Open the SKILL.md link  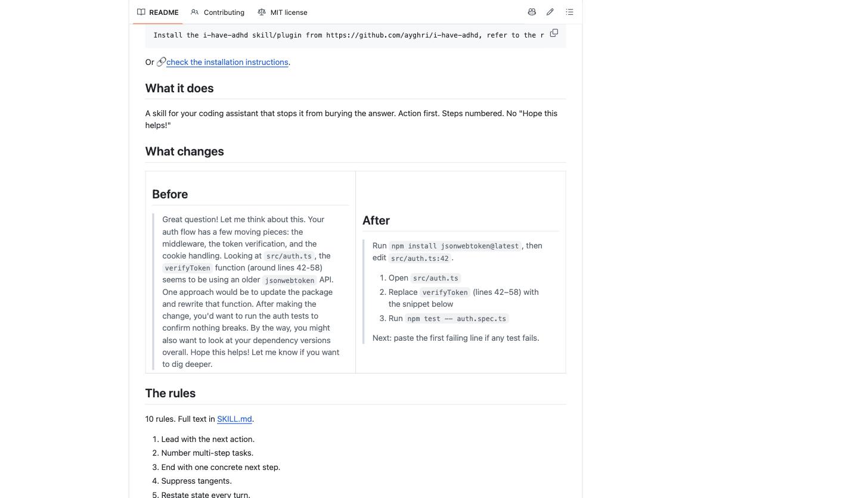[x=234, y=419]
